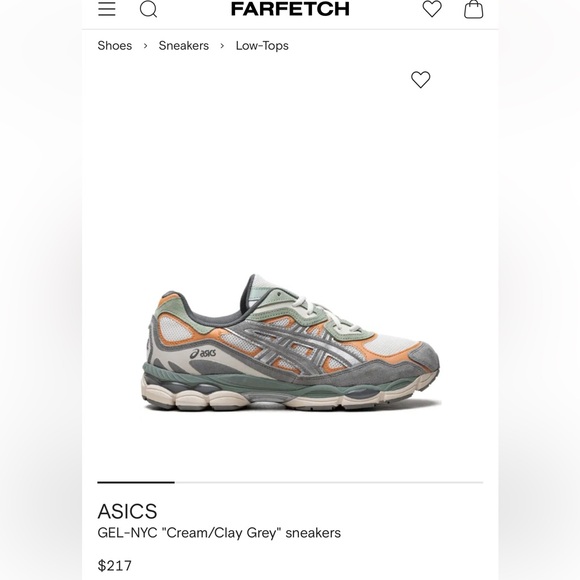Open the hamburger navigation menu
The image size is (580, 580).
107,9
